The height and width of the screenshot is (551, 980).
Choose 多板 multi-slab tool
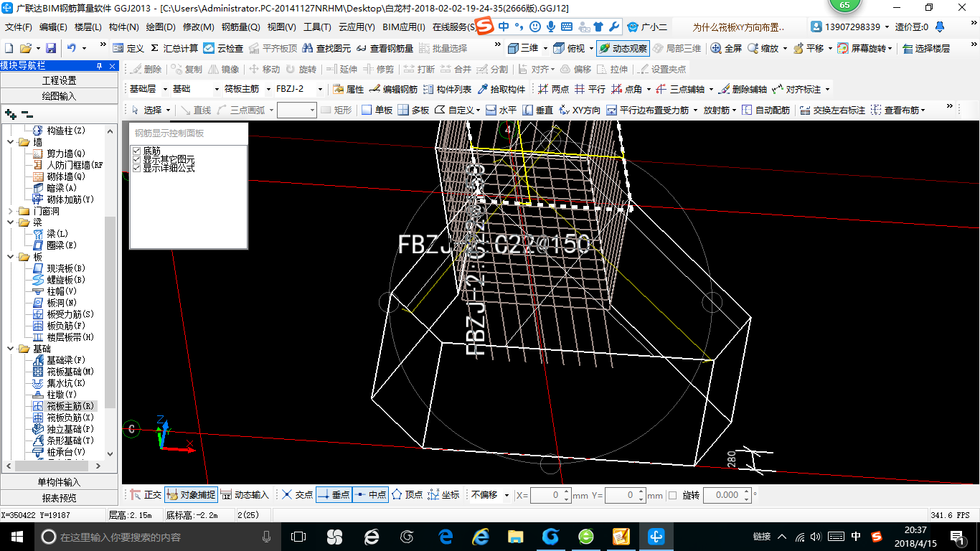coord(413,110)
